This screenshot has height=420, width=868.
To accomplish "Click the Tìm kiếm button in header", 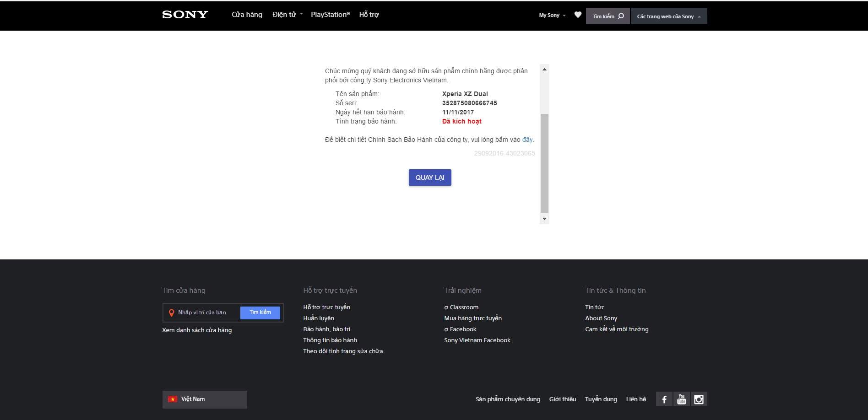I will (x=608, y=16).
